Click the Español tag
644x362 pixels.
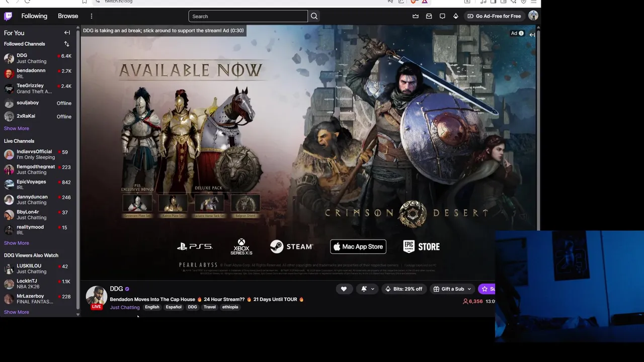pyautogui.click(x=174, y=307)
